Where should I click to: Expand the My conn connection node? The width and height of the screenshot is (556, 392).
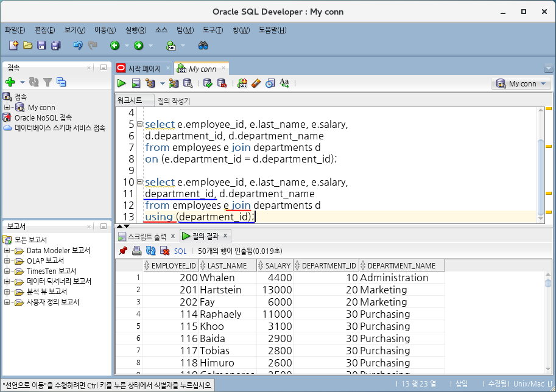[7, 107]
